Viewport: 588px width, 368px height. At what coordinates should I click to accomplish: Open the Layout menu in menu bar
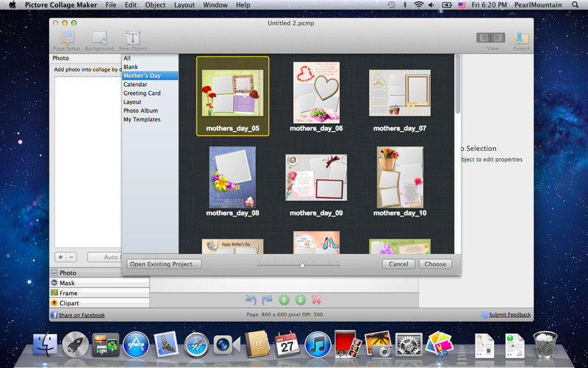[184, 5]
